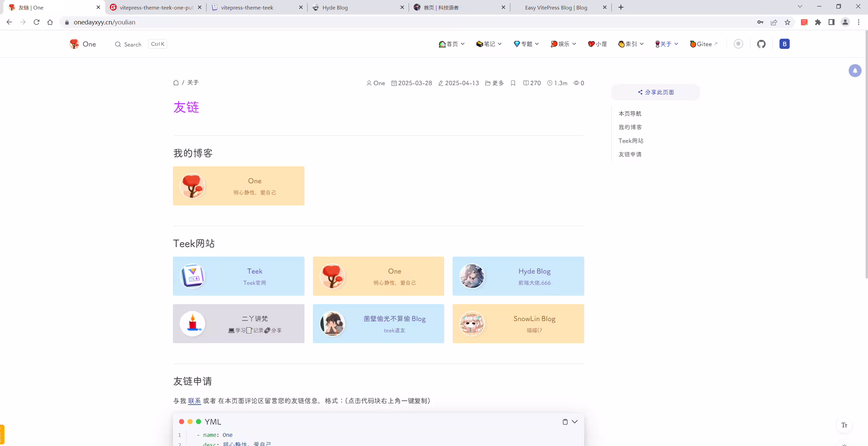Expand the 娱乐 nav dropdown
This screenshot has height=446, width=868.
coord(563,44)
